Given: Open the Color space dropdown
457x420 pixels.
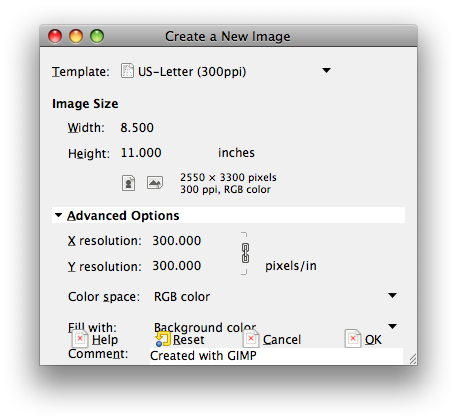Looking at the screenshot, I should (x=275, y=296).
